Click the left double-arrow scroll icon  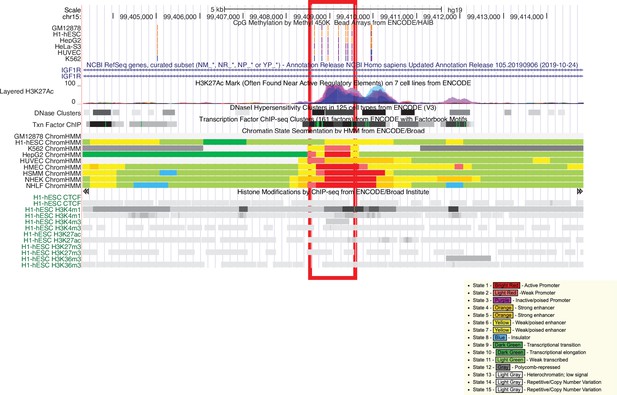tap(86, 192)
